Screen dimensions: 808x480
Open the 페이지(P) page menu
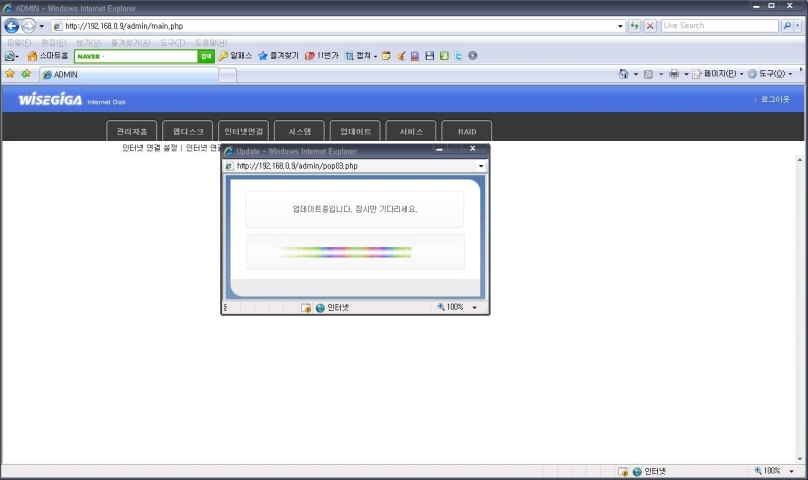tap(717, 74)
